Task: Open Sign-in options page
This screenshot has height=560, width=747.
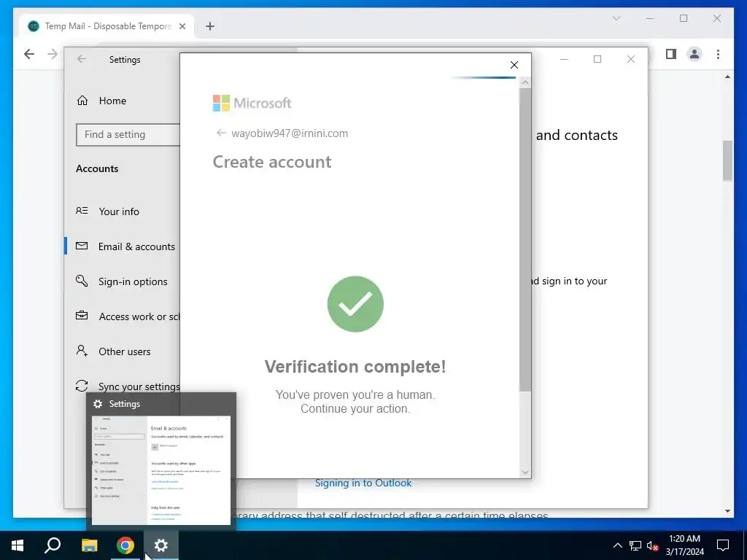Action: [133, 281]
